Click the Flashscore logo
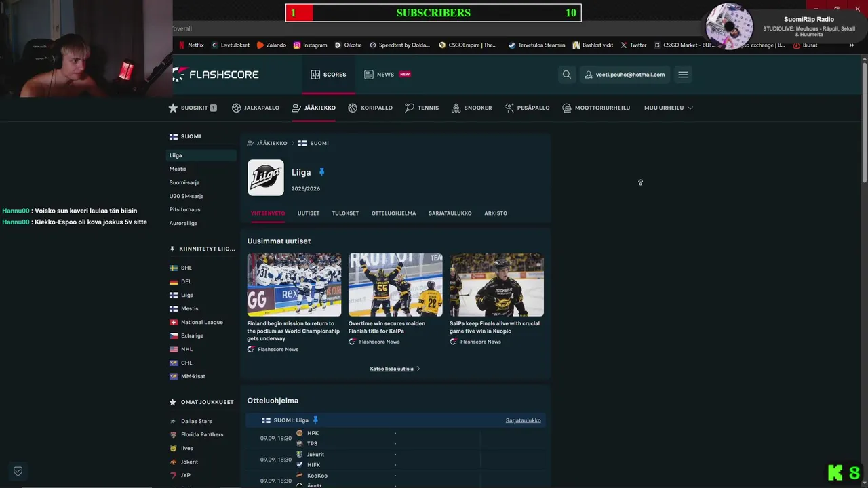The image size is (868, 488). tap(216, 75)
